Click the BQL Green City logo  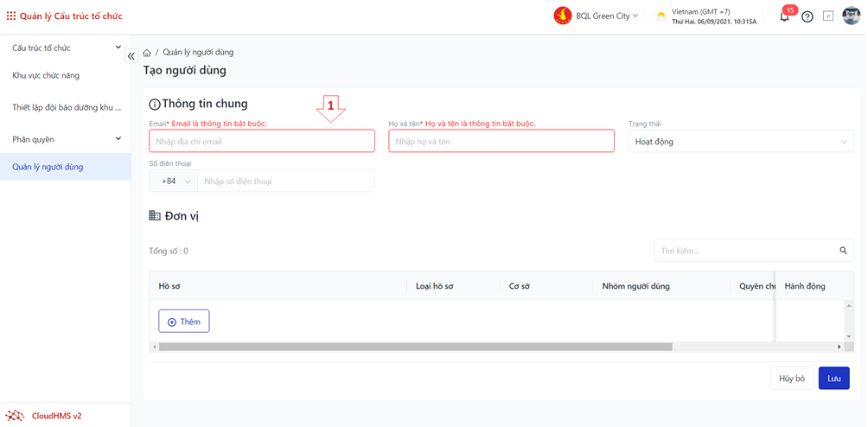[x=563, y=16]
